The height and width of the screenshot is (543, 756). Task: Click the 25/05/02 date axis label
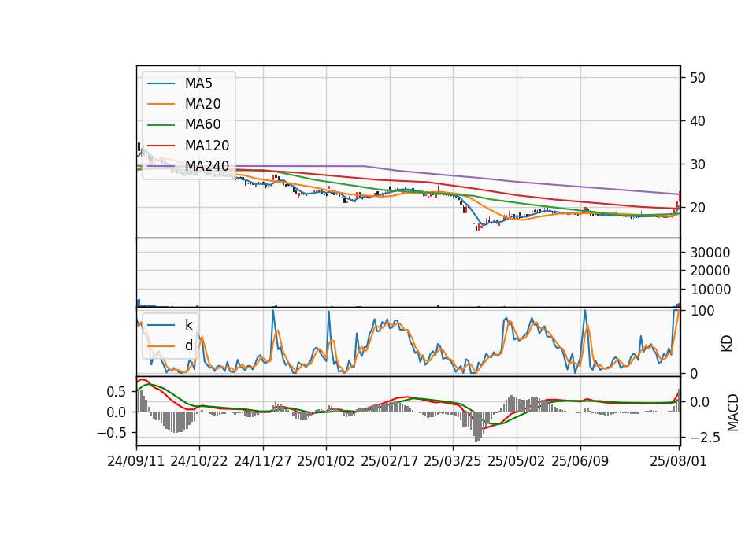click(517, 461)
